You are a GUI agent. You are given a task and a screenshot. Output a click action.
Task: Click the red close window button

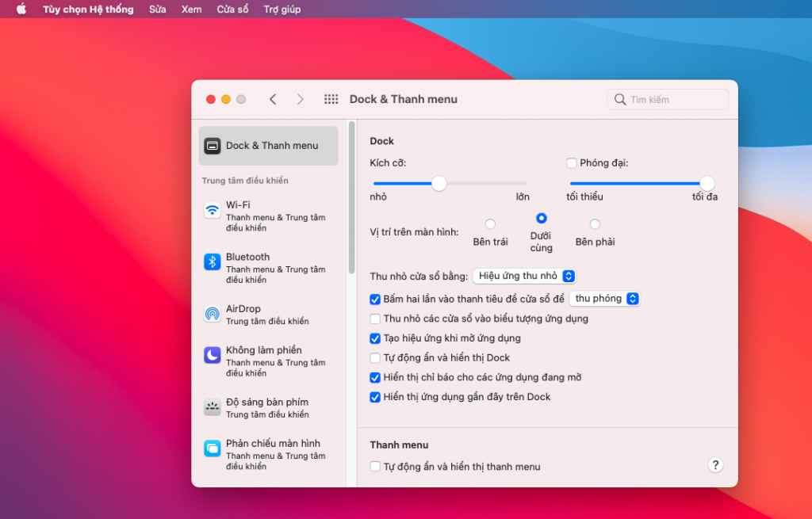[211, 99]
